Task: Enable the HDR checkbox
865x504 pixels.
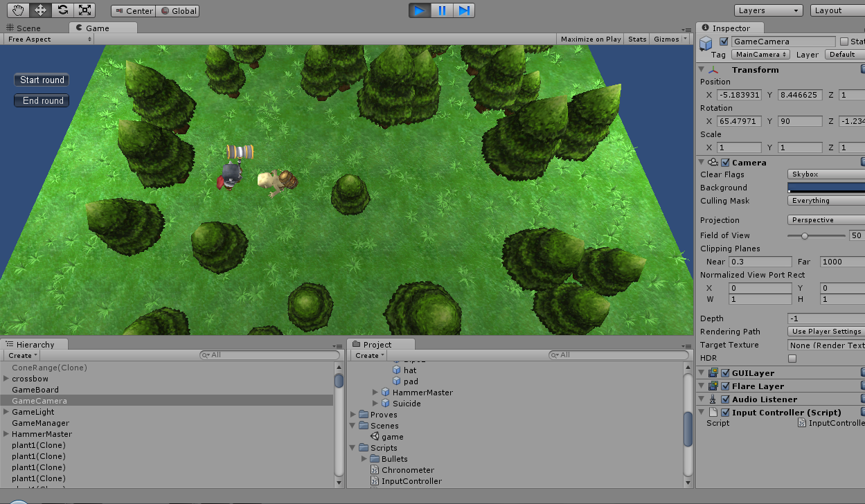Action: click(792, 359)
